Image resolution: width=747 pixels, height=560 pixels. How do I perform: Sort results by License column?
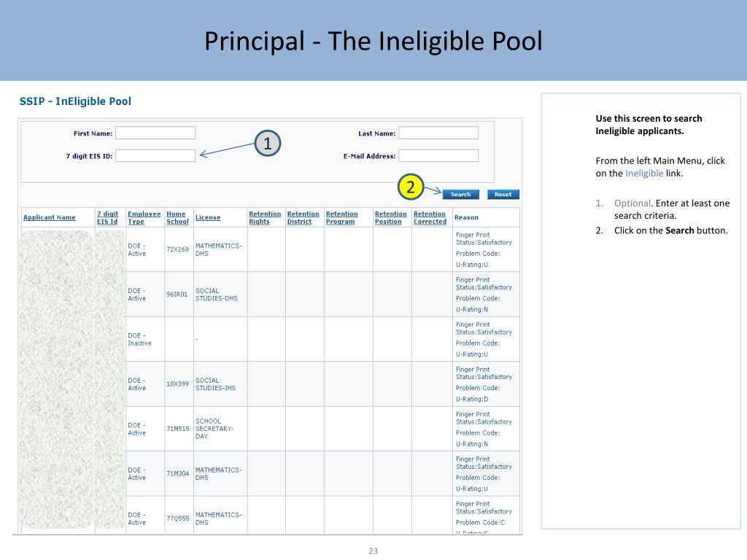click(208, 217)
